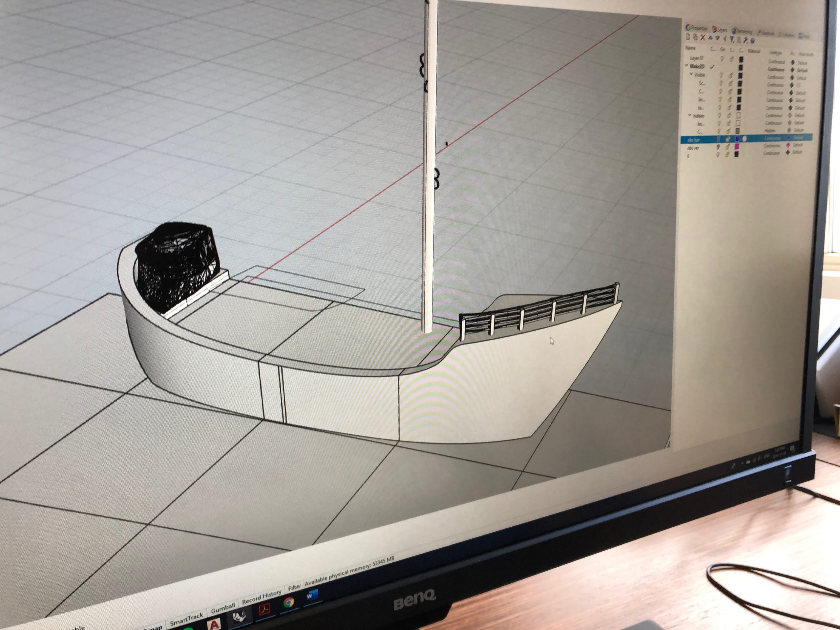840x630 pixels.
Task: Collapse the Make2D layer group
Action: point(686,66)
